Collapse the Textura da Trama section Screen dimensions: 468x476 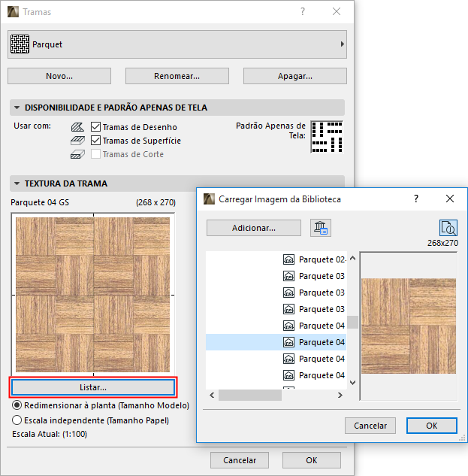17,183
